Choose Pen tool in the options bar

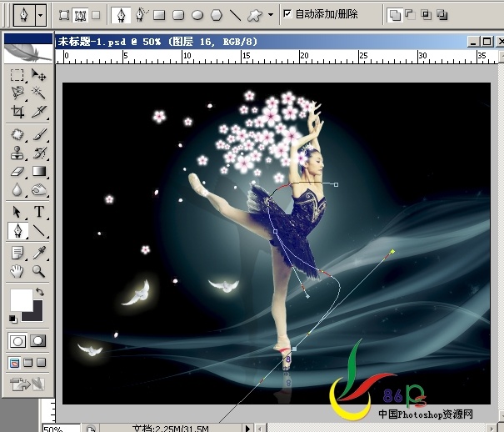click(x=121, y=15)
